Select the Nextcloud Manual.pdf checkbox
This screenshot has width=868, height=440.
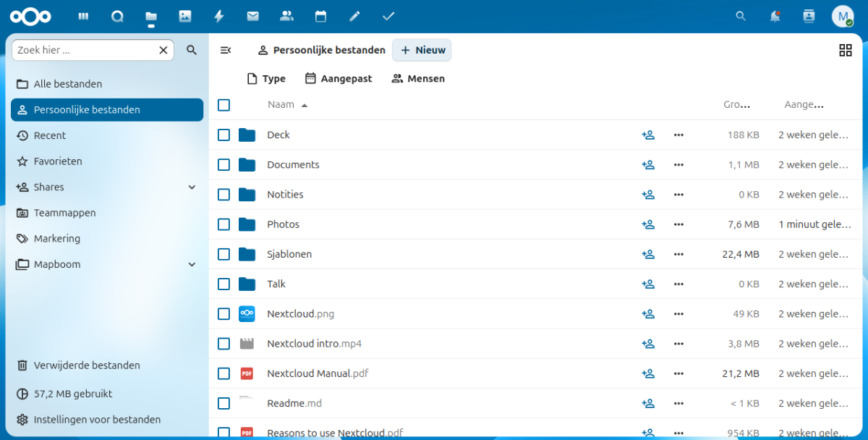(224, 373)
